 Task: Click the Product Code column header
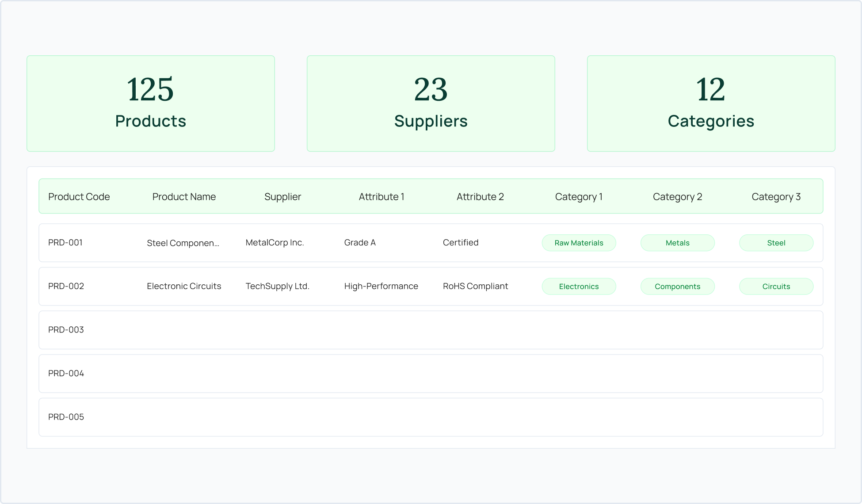tap(79, 197)
